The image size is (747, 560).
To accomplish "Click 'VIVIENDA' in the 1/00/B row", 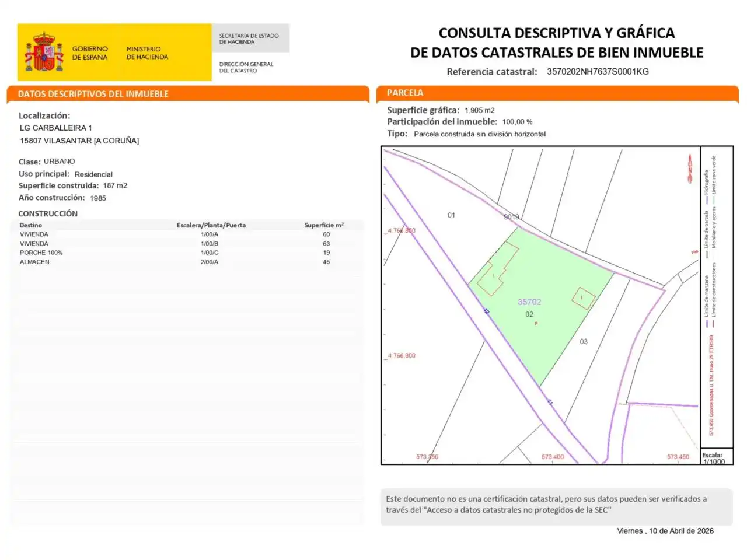I will [34, 244].
